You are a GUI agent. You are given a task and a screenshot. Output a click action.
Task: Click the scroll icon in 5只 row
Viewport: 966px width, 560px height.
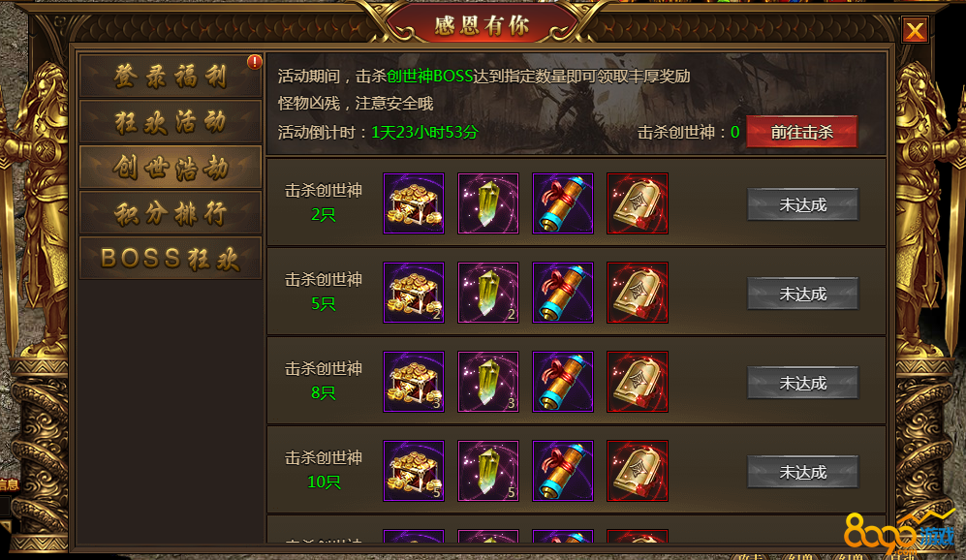[563, 293]
